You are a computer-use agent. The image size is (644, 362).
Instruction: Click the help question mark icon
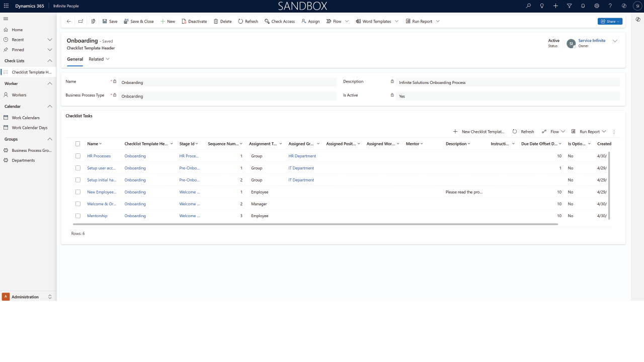point(610,6)
